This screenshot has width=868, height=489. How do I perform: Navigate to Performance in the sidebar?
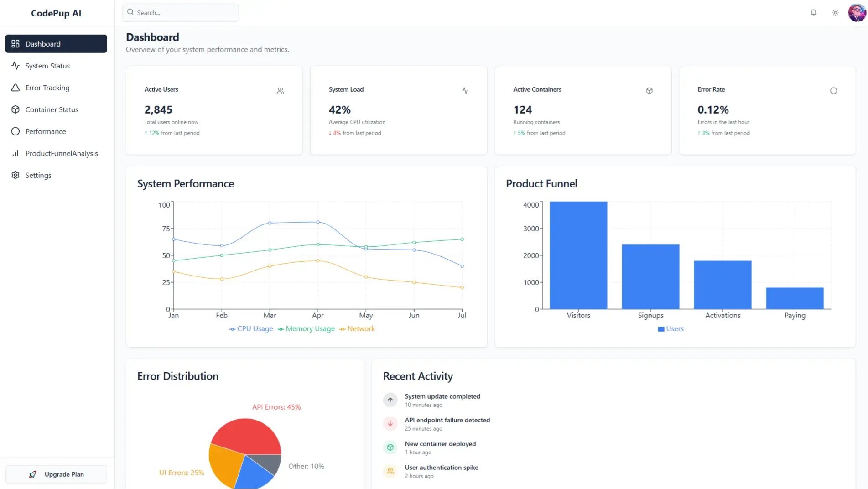point(45,131)
